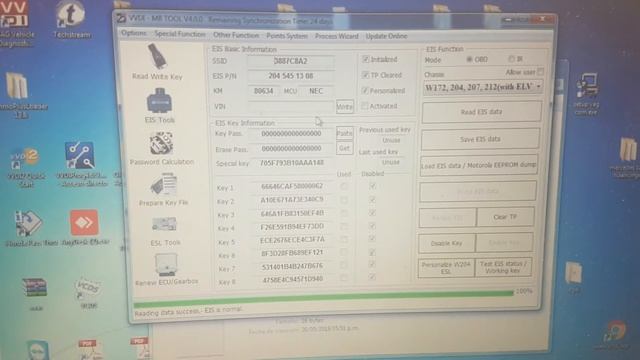Click Personalize W204 ESL button

(x=446, y=268)
